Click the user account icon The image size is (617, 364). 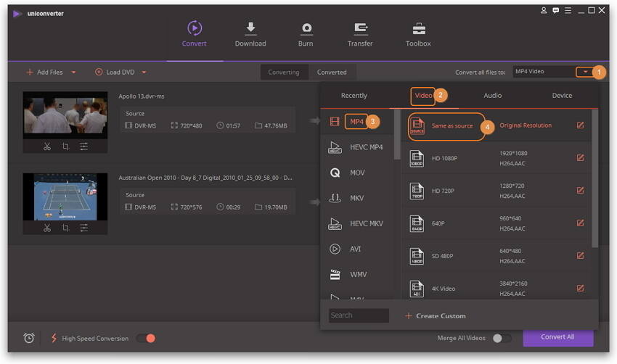click(x=544, y=10)
